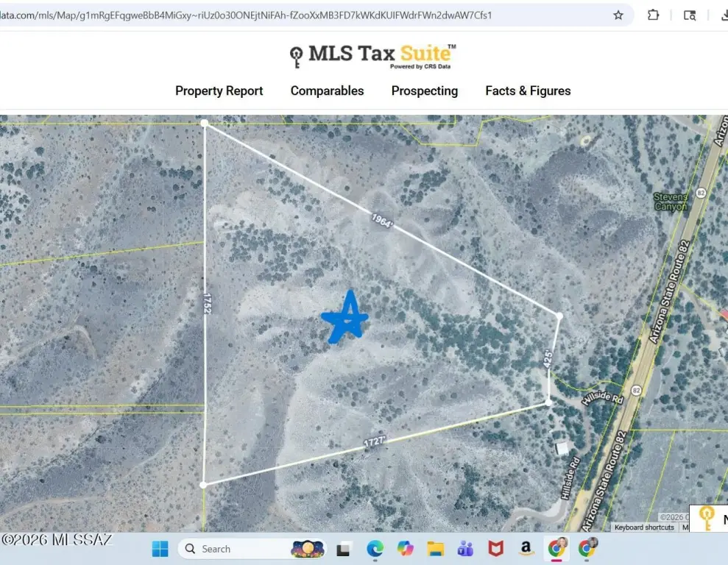
Task: Click the Stevens Canyon map label
Action: (670, 202)
